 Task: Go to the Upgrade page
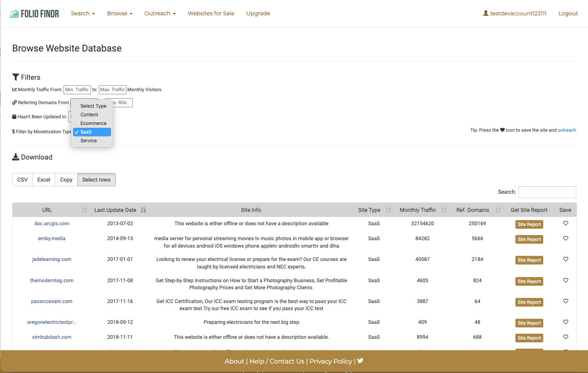[x=258, y=13]
